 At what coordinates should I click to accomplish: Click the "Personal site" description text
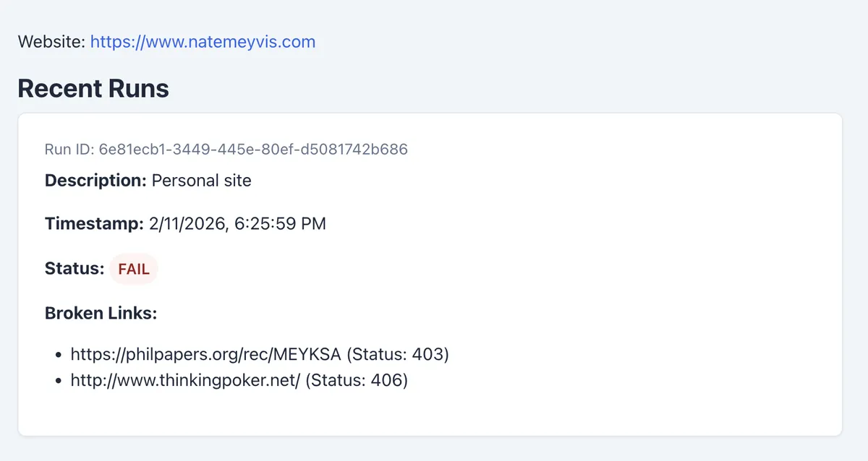tap(202, 181)
